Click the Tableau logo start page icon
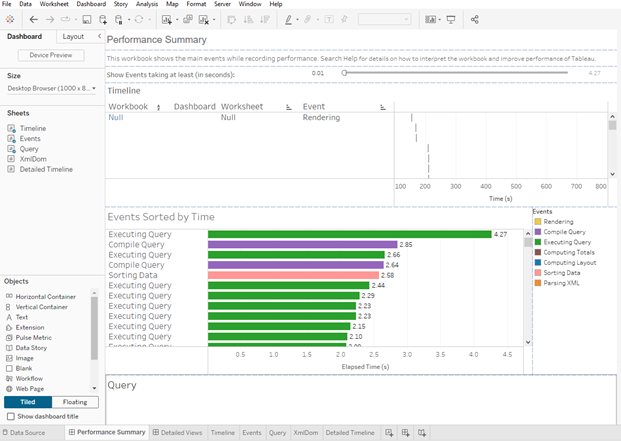This screenshot has height=441, width=621. point(11,19)
